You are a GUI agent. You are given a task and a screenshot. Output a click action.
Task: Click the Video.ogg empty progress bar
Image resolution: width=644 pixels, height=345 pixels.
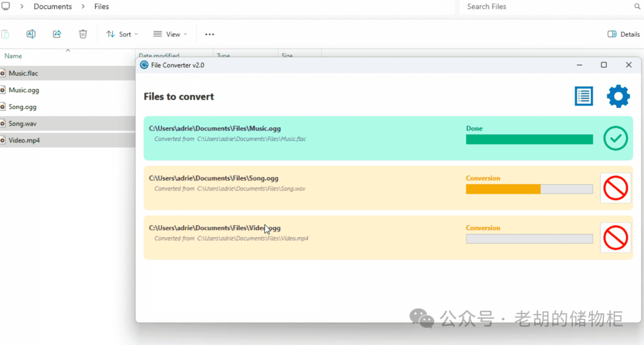click(530, 239)
